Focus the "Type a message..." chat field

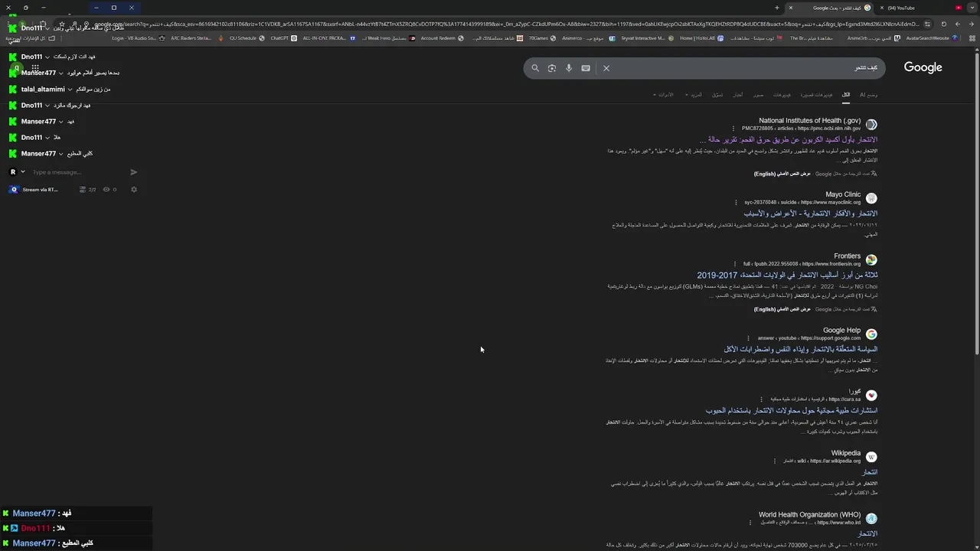tap(75, 172)
